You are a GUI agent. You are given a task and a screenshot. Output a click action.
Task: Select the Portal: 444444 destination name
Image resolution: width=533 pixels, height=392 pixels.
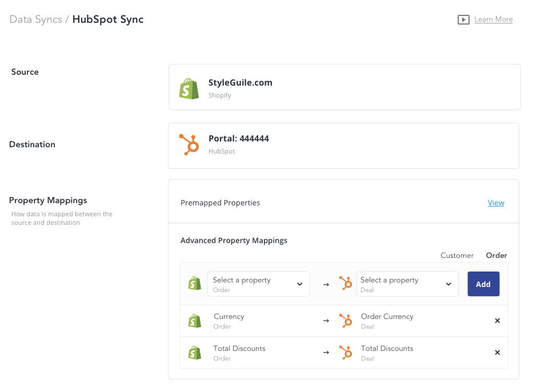point(239,139)
